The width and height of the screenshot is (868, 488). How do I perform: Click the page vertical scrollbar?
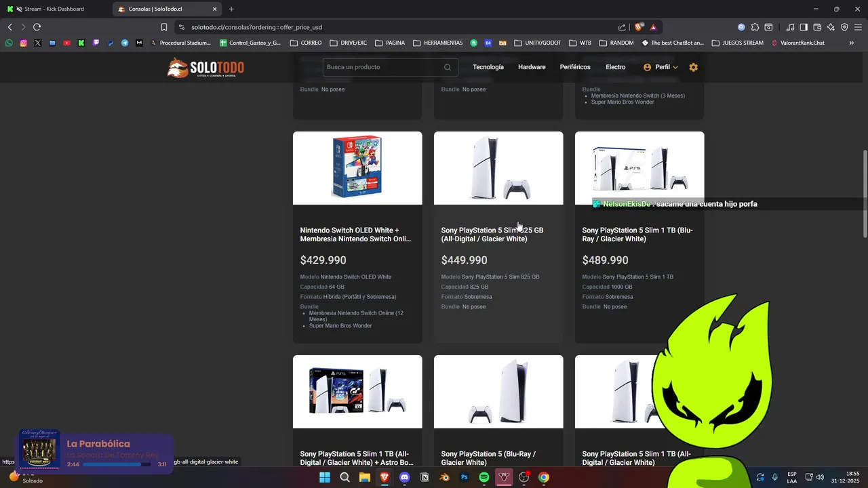click(x=865, y=193)
